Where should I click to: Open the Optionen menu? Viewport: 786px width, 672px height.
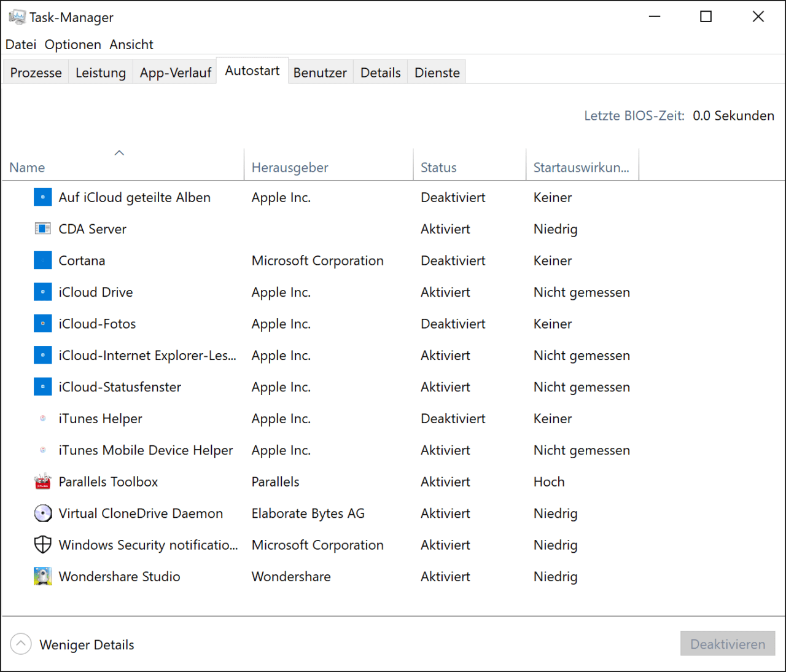tap(72, 44)
